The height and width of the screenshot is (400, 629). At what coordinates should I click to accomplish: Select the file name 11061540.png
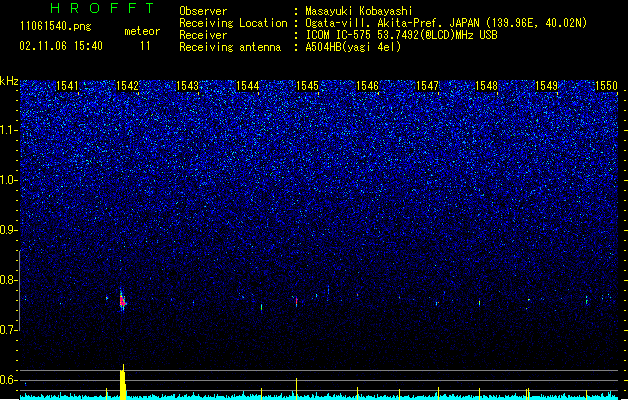tap(56, 27)
